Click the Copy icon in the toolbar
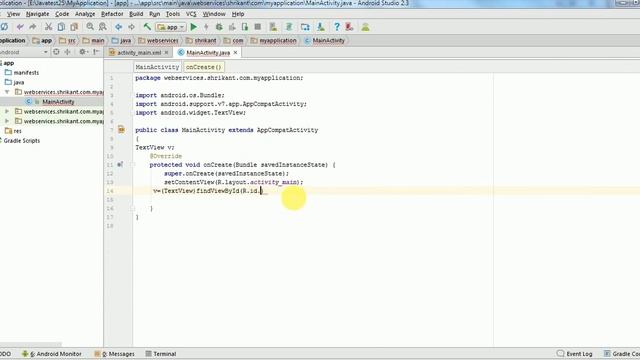This screenshot has width=640, height=360. [x=61, y=27]
